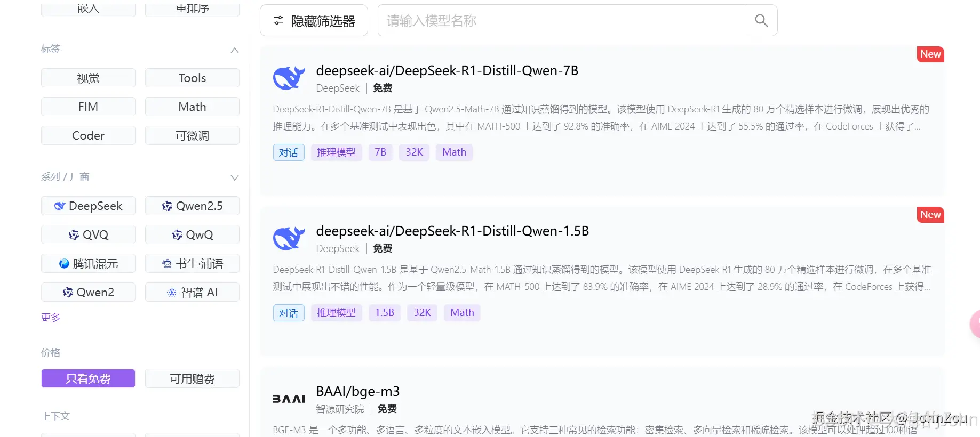The height and width of the screenshot is (437, 980).
Task: Click Math tag on Qwen-1.5B card
Action: [462, 313]
